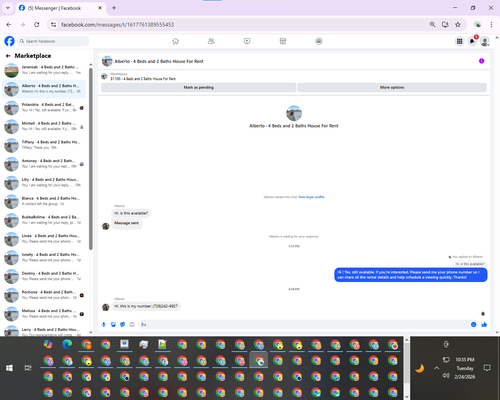This screenshot has width=500, height=400.
Task: Select the Alberto conversation in the list
Action: pyautogui.click(x=44, y=89)
